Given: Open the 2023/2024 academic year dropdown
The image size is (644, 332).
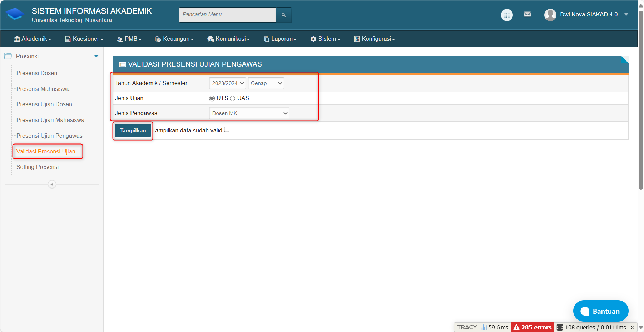Looking at the screenshot, I should click(x=227, y=83).
